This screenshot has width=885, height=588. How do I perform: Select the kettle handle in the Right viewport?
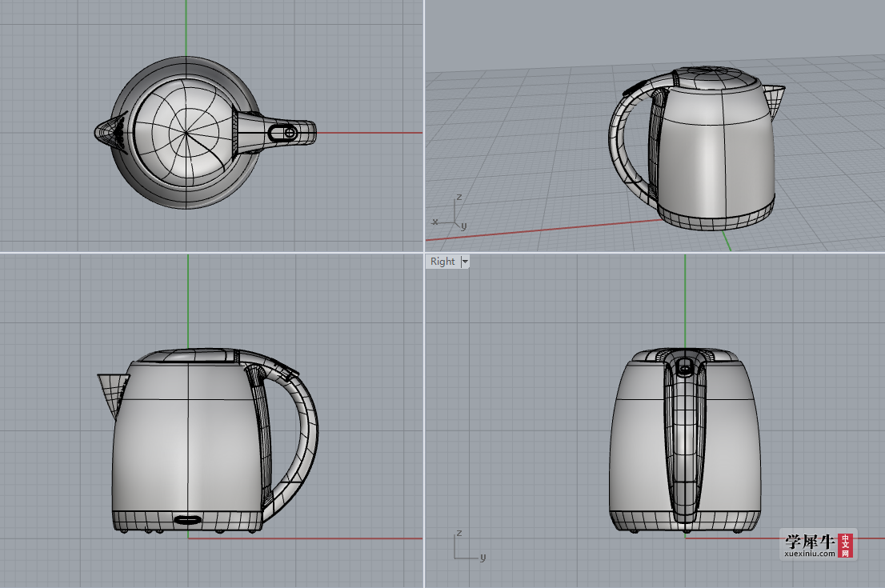[x=685, y=438]
